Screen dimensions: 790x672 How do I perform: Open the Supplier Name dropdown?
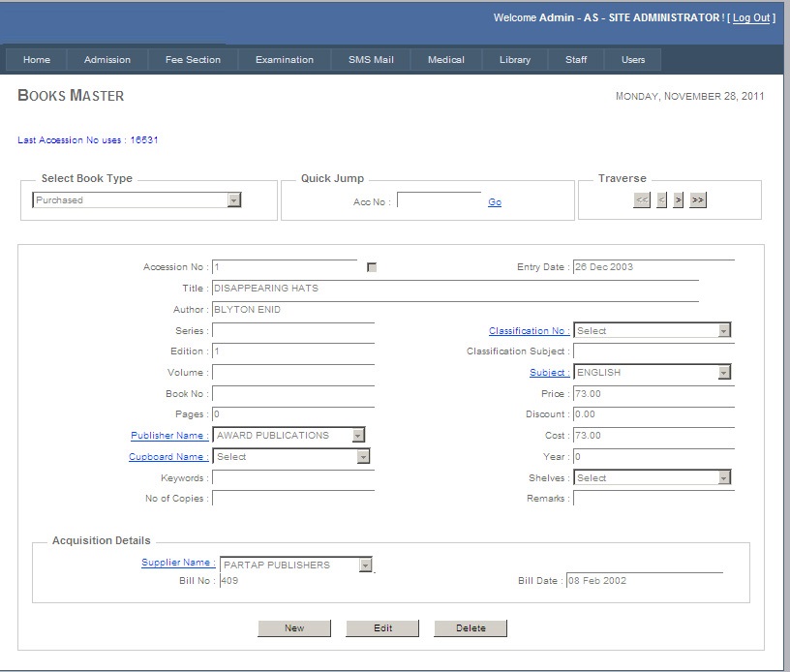365,565
